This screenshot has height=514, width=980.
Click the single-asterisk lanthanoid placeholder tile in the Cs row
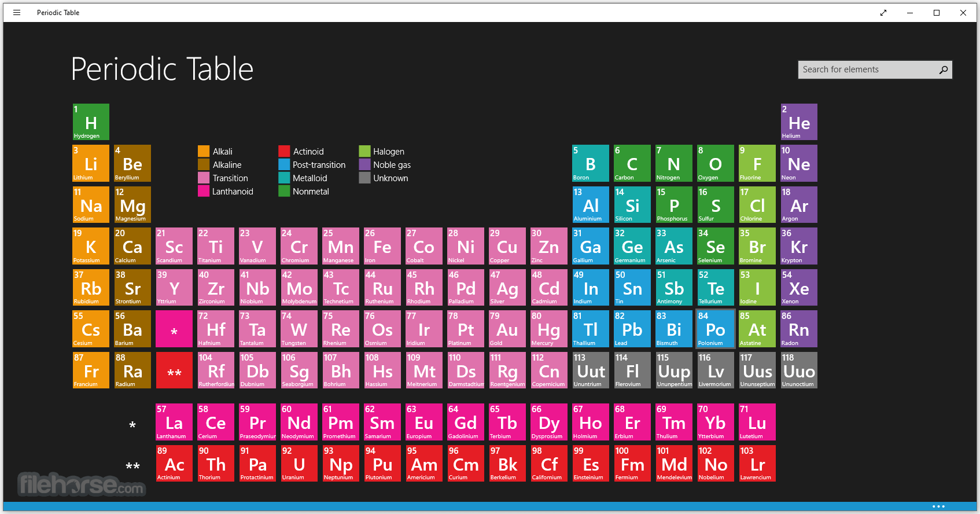pos(174,329)
